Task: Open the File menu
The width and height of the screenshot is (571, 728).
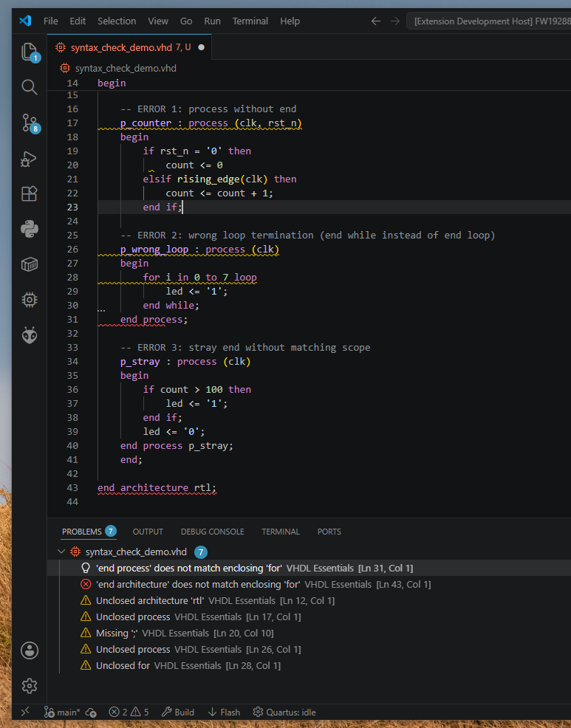Action: pos(51,21)
